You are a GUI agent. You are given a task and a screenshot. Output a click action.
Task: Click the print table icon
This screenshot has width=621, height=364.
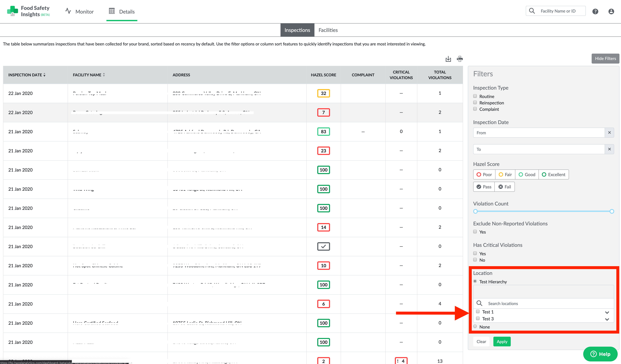click(x=460, y=59)
